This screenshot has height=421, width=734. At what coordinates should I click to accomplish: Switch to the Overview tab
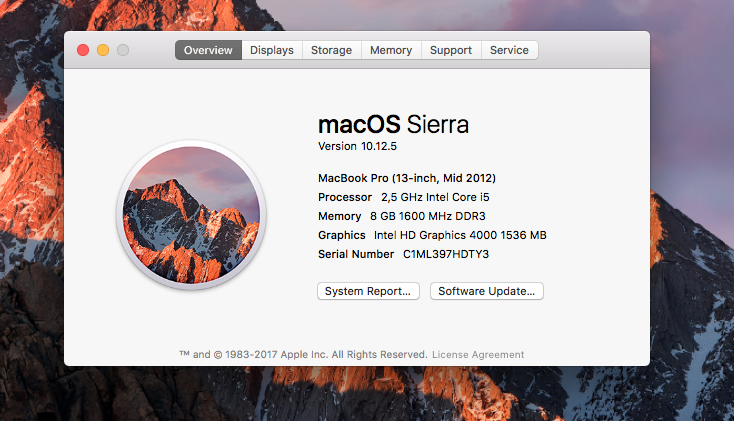208,50
